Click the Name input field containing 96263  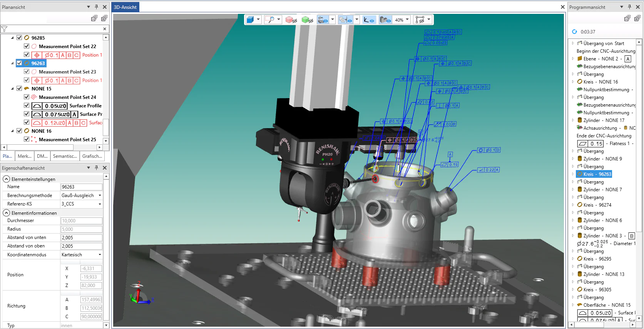tap(81, 187)
